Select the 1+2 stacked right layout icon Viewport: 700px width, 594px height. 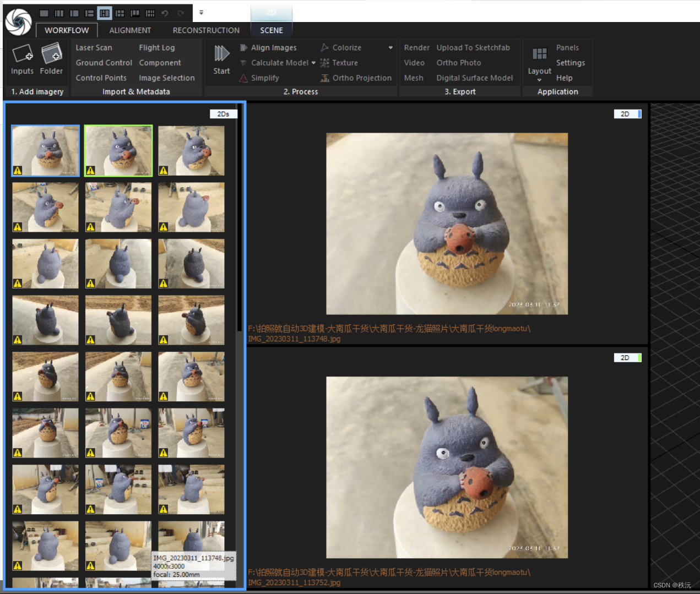89,13
